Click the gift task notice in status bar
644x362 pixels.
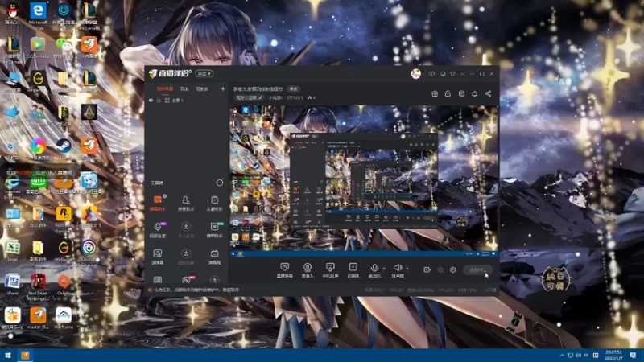click(x=193, y=290)
